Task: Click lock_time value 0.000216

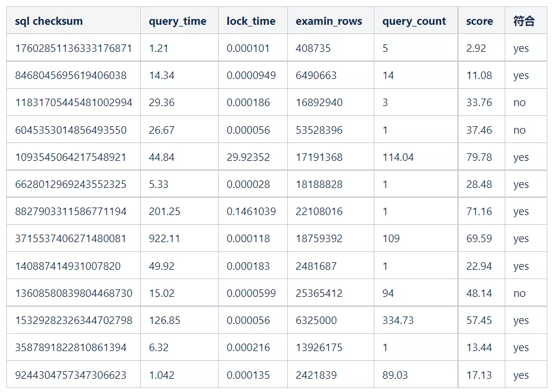Action: click(248, 347)
